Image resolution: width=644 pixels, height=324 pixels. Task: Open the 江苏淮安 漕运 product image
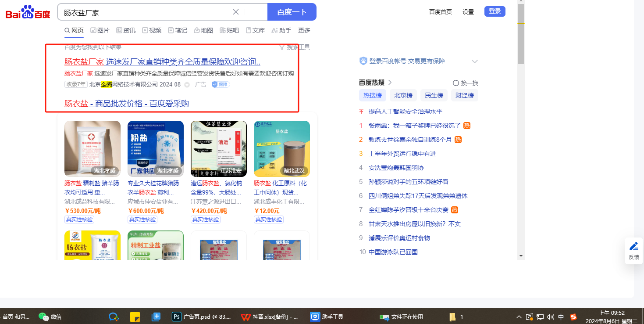point(219,149)
